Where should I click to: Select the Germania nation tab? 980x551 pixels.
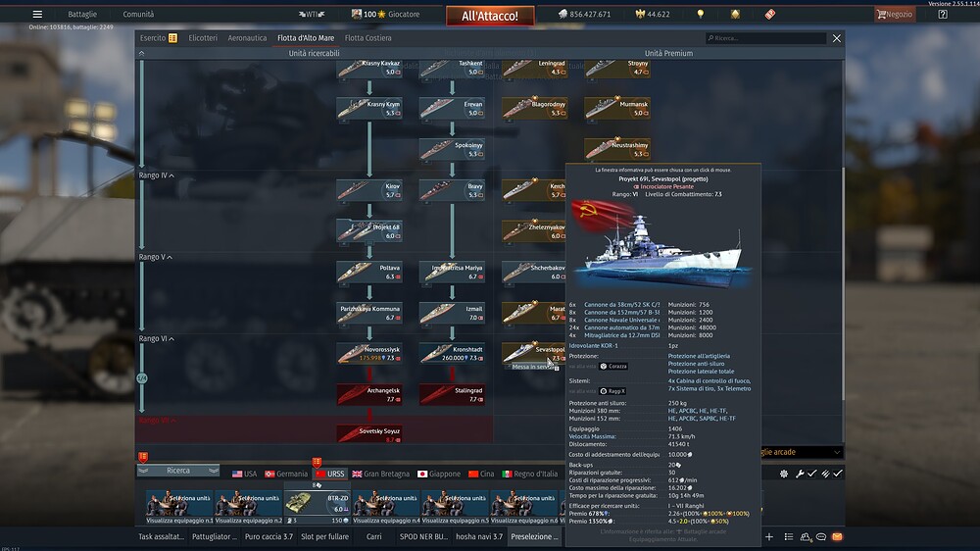(286, 475)
